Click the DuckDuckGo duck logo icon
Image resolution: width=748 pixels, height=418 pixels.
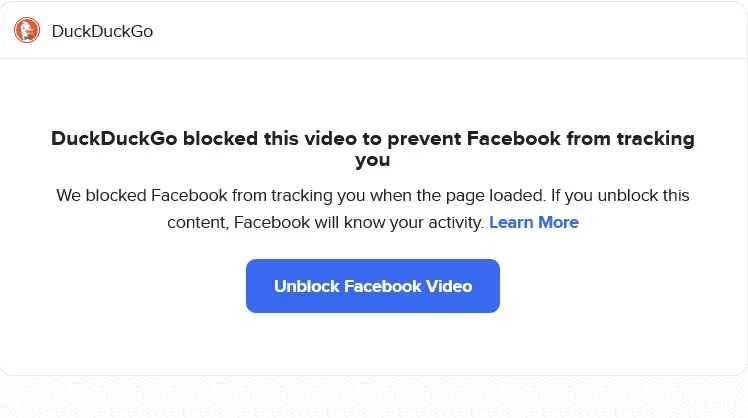27,31
